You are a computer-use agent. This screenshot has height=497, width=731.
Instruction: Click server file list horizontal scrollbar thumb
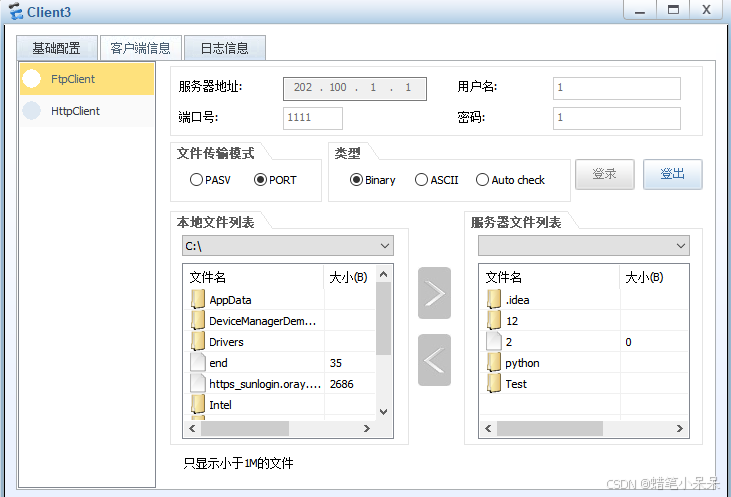550,428
